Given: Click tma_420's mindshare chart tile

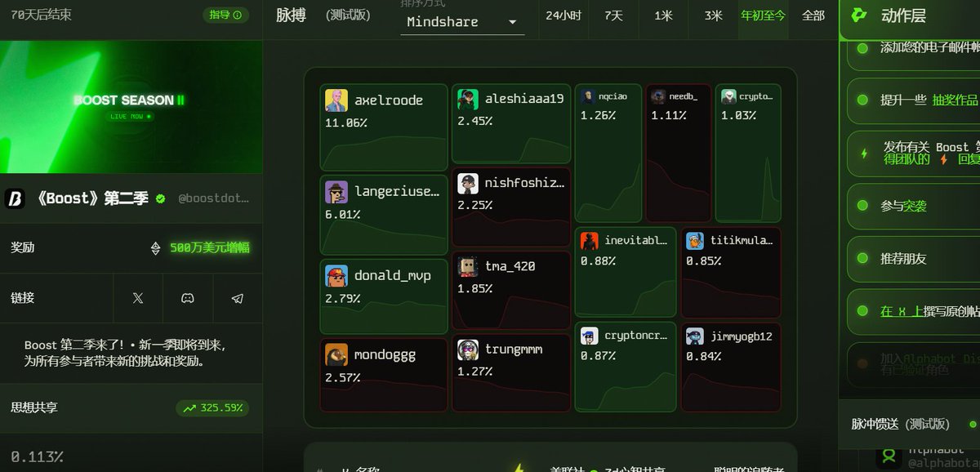Looking at the screenshot, I should pos(511,291).
